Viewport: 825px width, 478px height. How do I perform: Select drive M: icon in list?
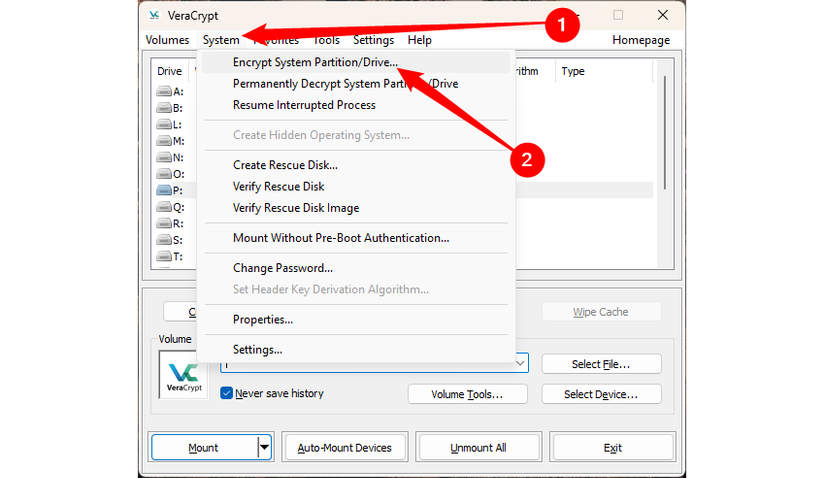pos(164,141)
